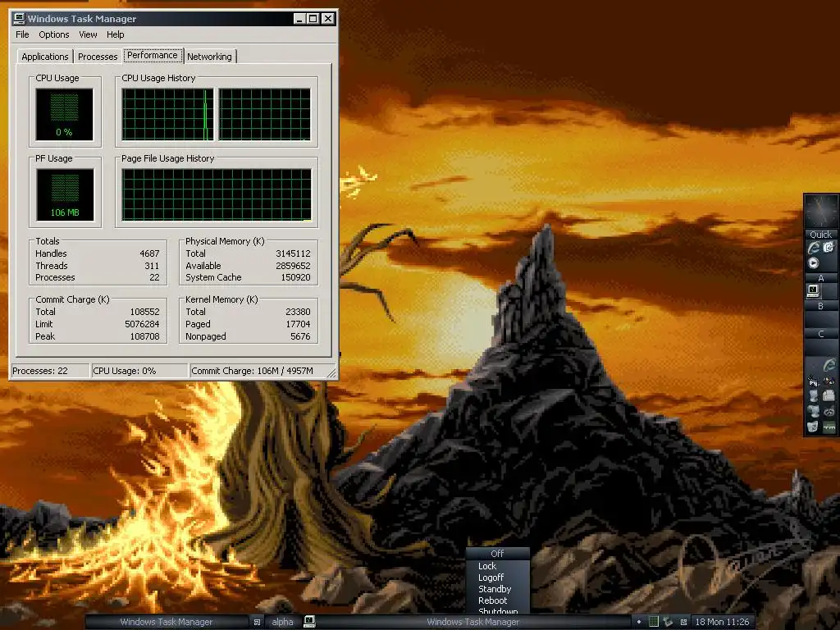Image resolution: width=840 pixels, height=630 pixels.
Task: Switch to the Networking tab
Action: 209,57
